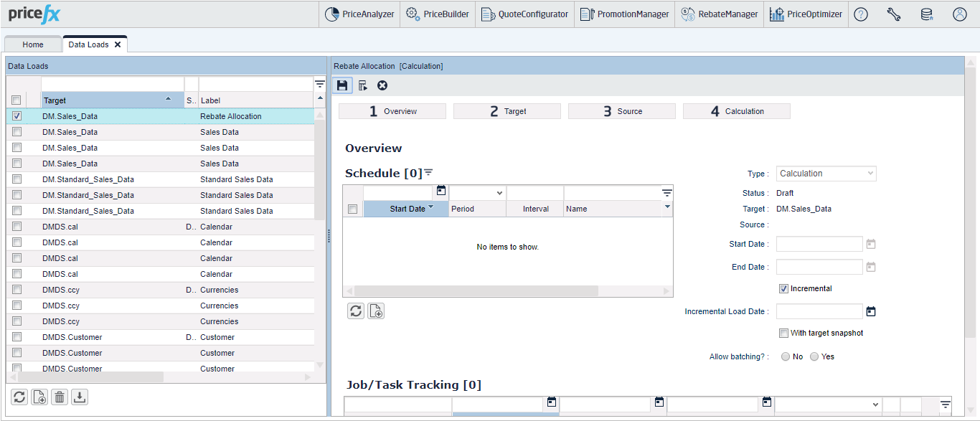The width and height of the screenshot is (980, 421).
Task: Click the Start Date input field
Action: coord(819,244)
